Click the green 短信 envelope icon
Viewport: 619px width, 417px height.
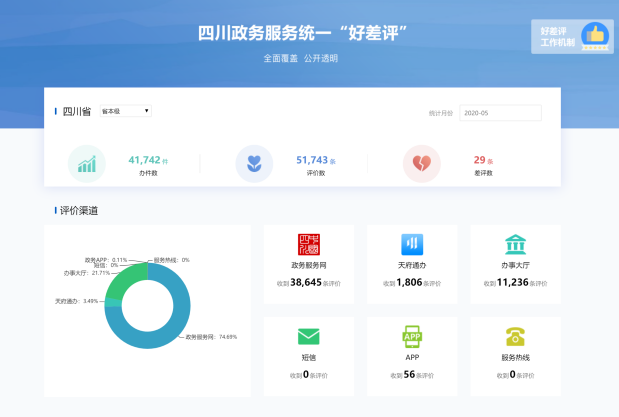point(309,336)
